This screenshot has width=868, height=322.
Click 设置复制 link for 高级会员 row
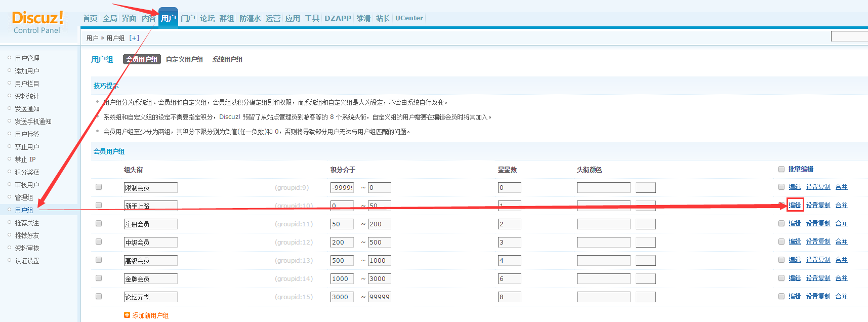coord(818,260)
